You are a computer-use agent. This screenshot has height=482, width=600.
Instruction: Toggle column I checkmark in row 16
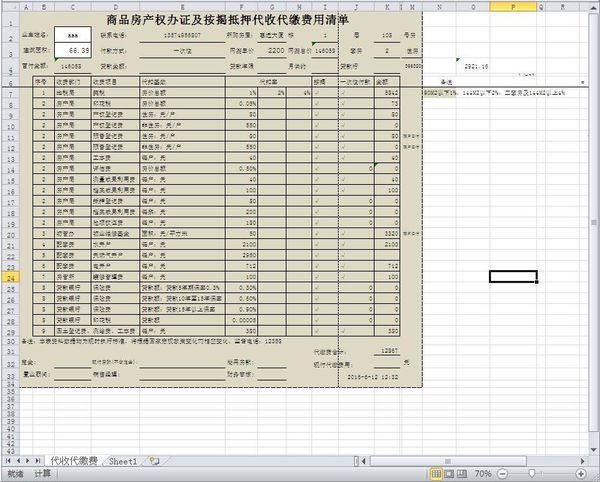pyautogui.click(x=316, y=190)
